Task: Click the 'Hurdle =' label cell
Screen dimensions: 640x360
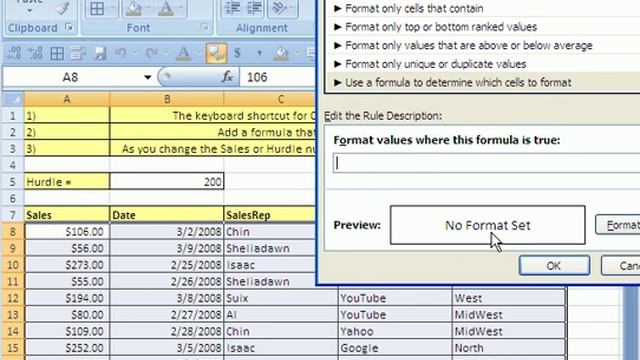Action: pyautogui.click(x=67, y=181)
